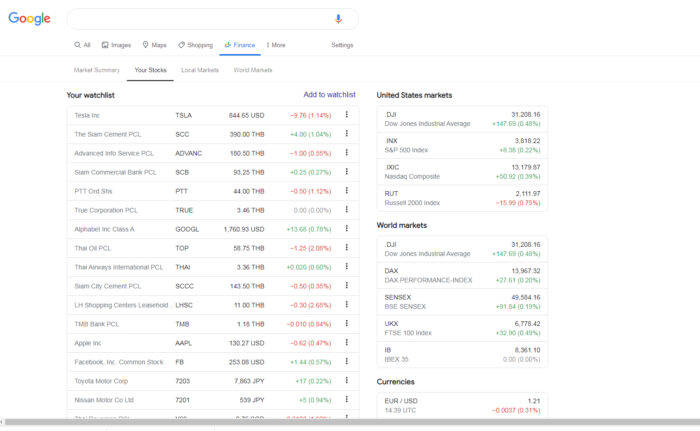Open Dow Jones Industrial Average under United States markets

(462, 119)
